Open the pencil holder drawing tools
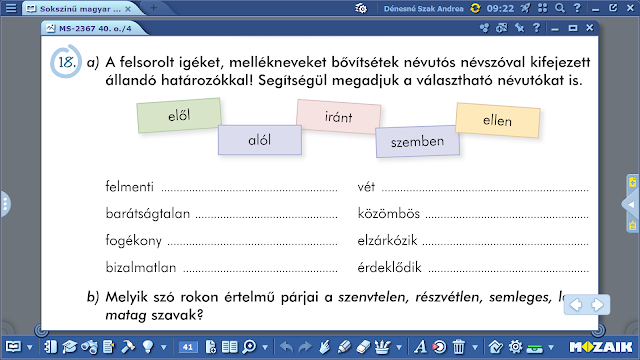Image resolution: width=640 pixels, height=360 pixels. [x=382, y=347]
